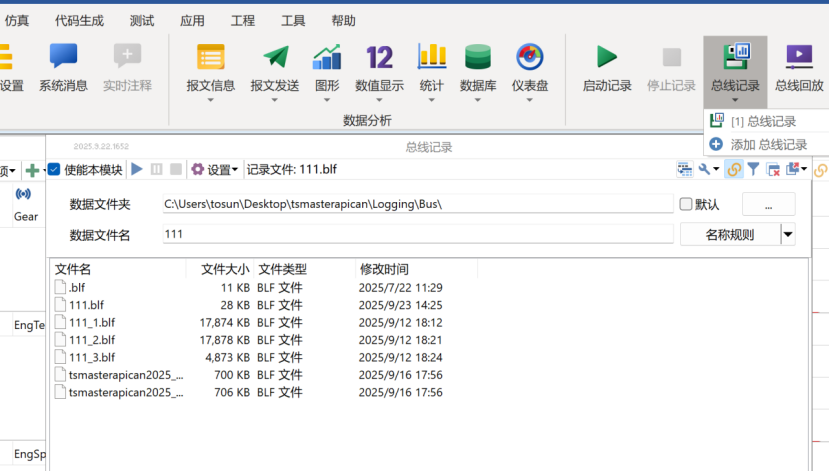Open the 数值显示 numeric display tool
The height and width of the screenshot is (471, 829).
[379, 68]
